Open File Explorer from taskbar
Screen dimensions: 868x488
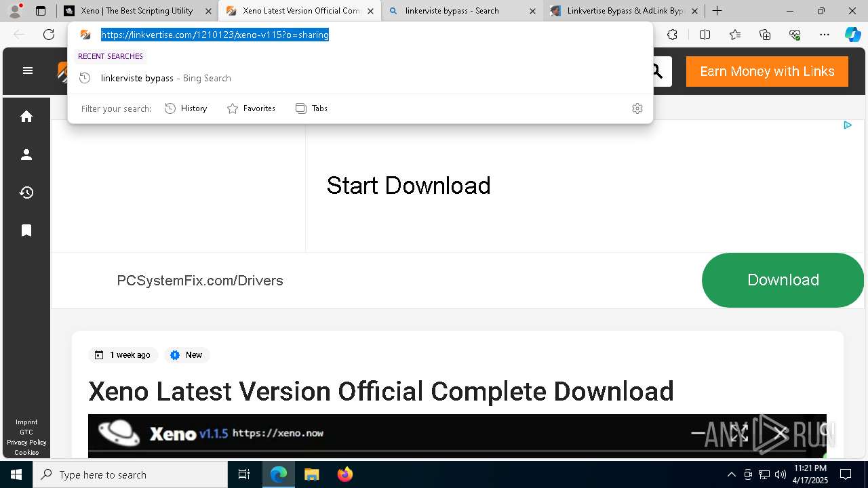point(311,474)
